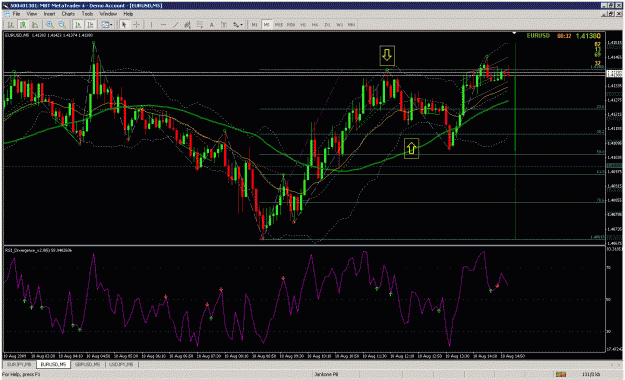
Task: Switch to the GBPUSD,M5 chart tab
Action: 88,364
